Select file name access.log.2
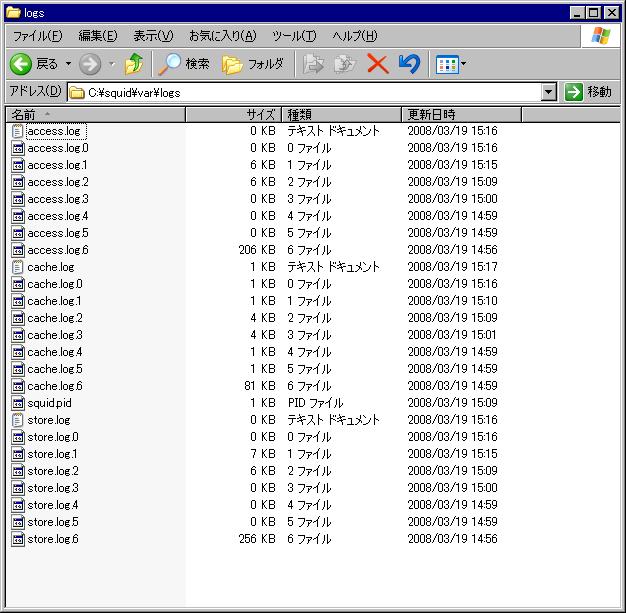 coord(58,183)
